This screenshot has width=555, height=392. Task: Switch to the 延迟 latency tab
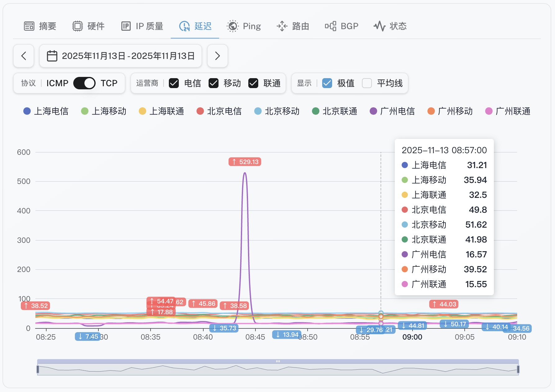click(195, 26)
